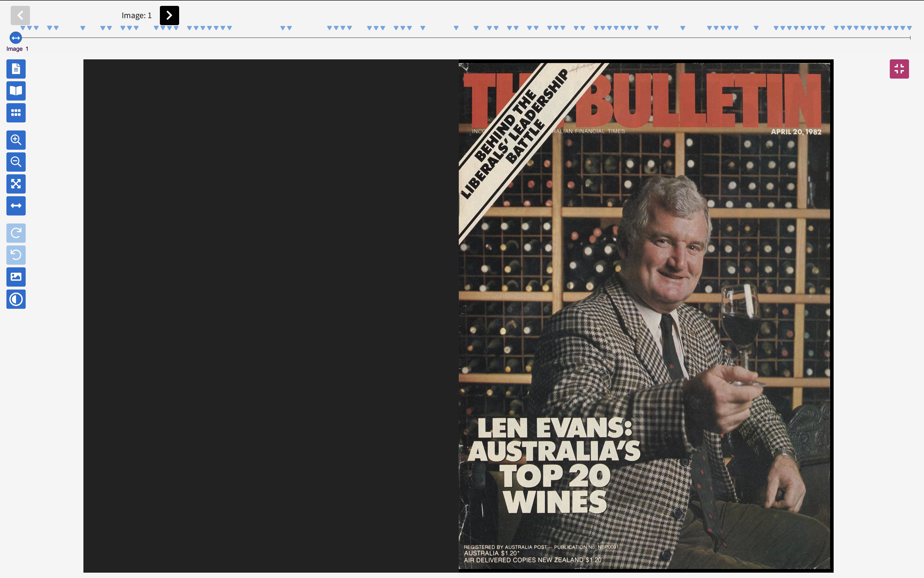Exit full screen with the pink button
The width and height of the screenshot is (924, 578).
(x=899, y=69)
